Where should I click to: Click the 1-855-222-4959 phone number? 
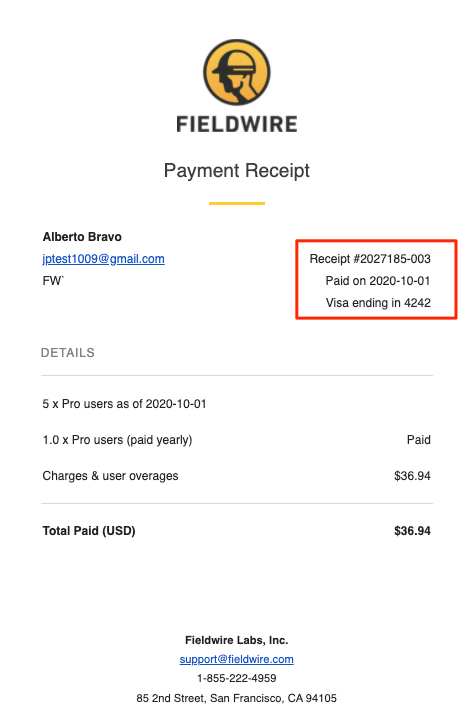click(x=237, y=678)
